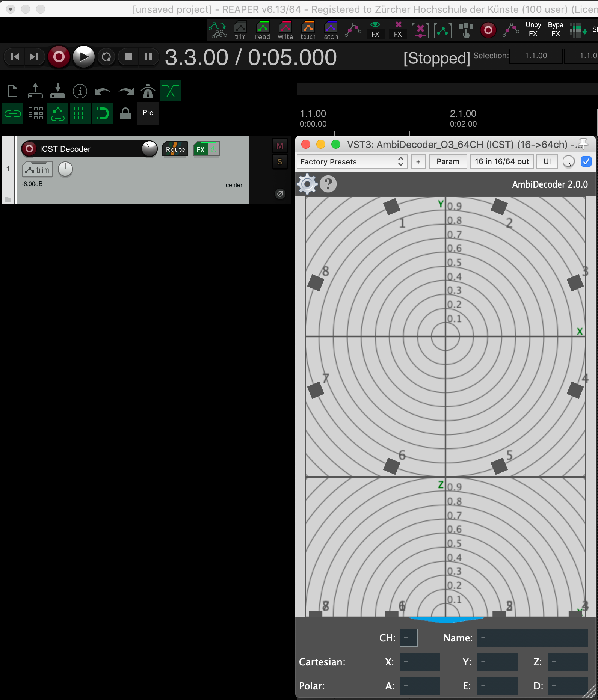This screenshot has height=700, width=598.
Task: Open project settings info icon
Action: pos(80,91)
